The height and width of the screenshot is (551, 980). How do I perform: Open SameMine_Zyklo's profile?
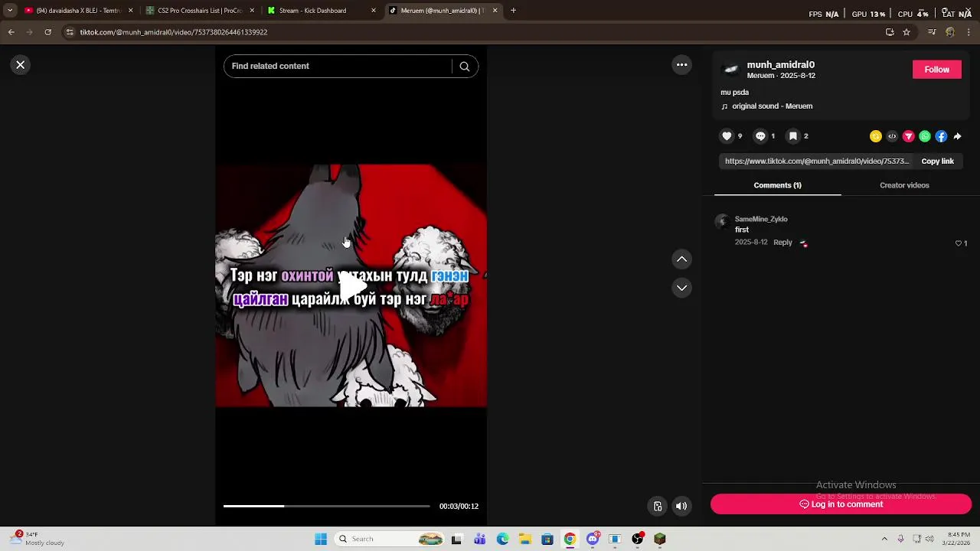point(761,220)
